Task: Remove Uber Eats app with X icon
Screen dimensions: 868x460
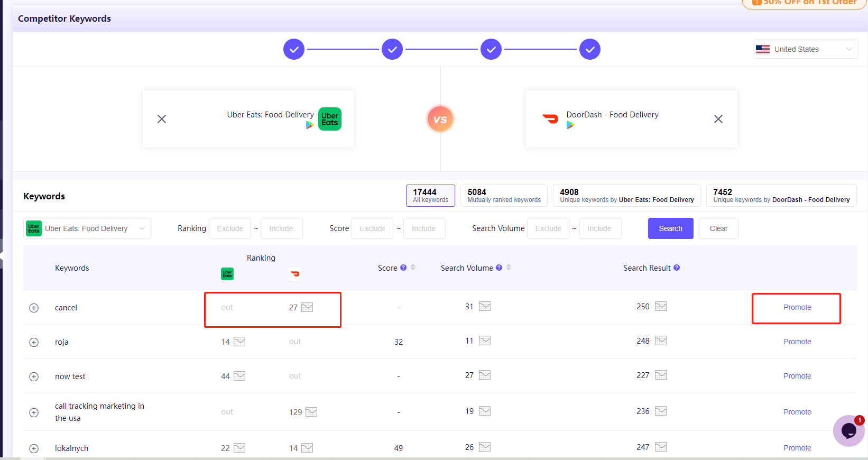Action: point(162,119)
